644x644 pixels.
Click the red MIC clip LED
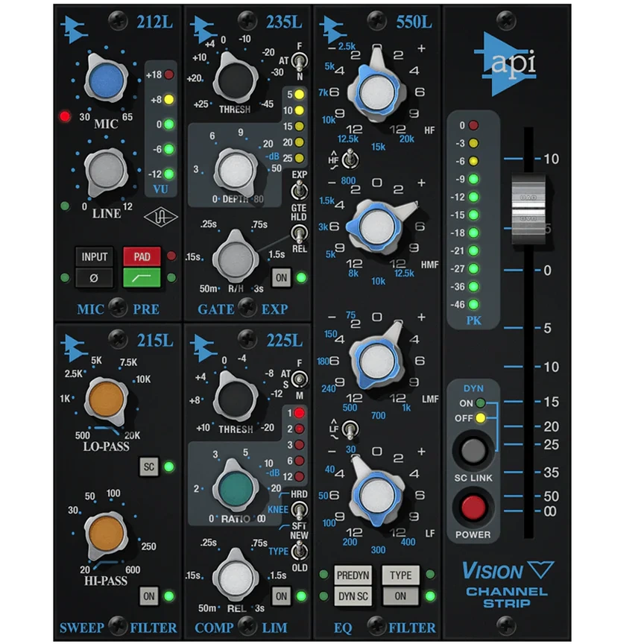click(65, 116)
